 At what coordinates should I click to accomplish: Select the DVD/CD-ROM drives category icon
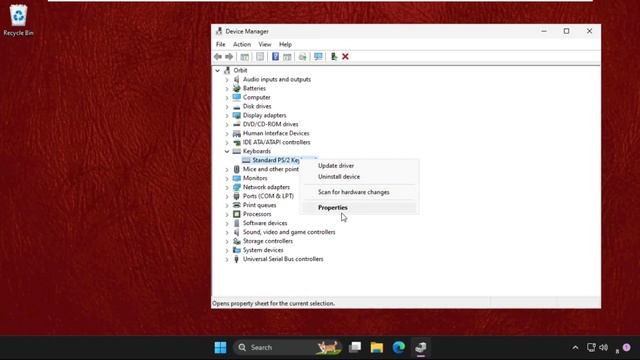point(236,124)
